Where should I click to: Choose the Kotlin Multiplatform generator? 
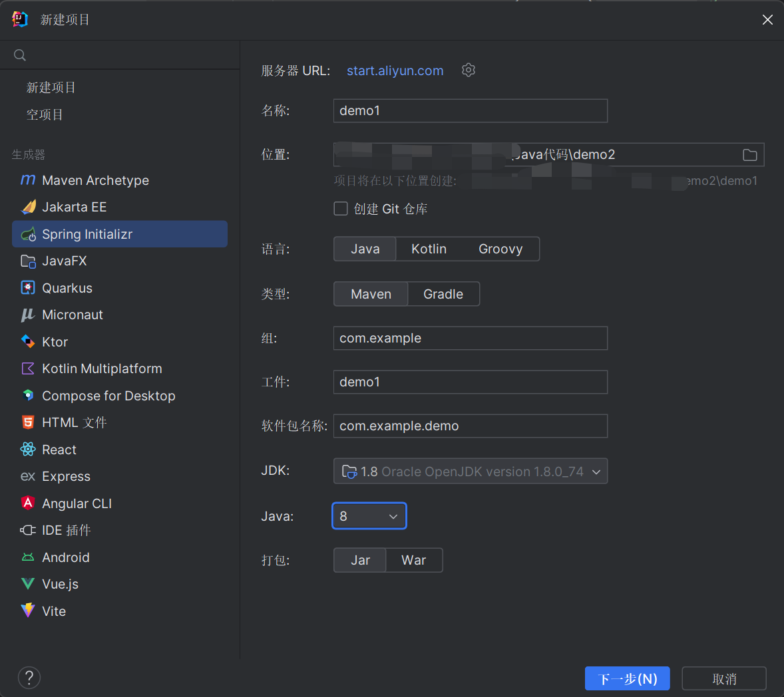pyautogui.click(x=102, y=368)
